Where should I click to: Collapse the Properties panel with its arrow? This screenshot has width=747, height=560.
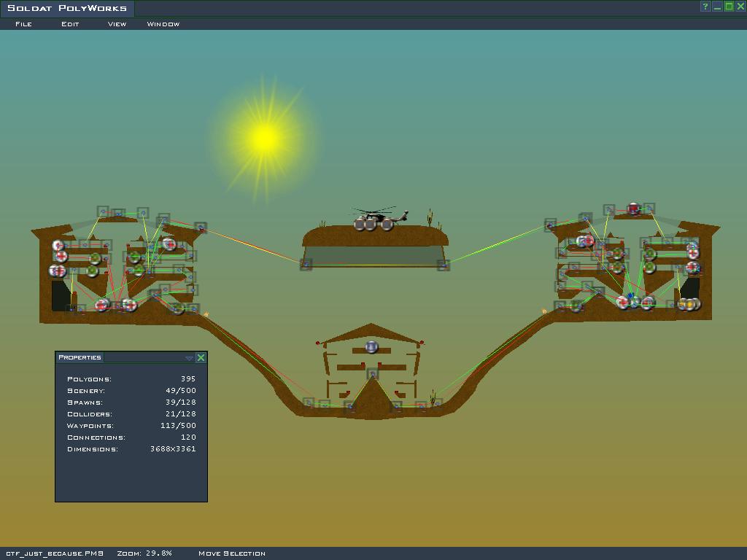tap(189, 358)
